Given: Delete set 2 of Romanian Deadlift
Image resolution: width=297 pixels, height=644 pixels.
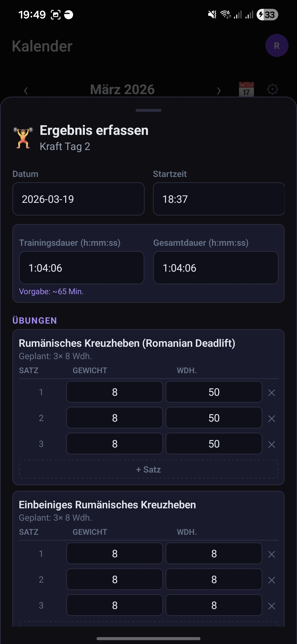Looking at the screenshot, I should 271,419.
